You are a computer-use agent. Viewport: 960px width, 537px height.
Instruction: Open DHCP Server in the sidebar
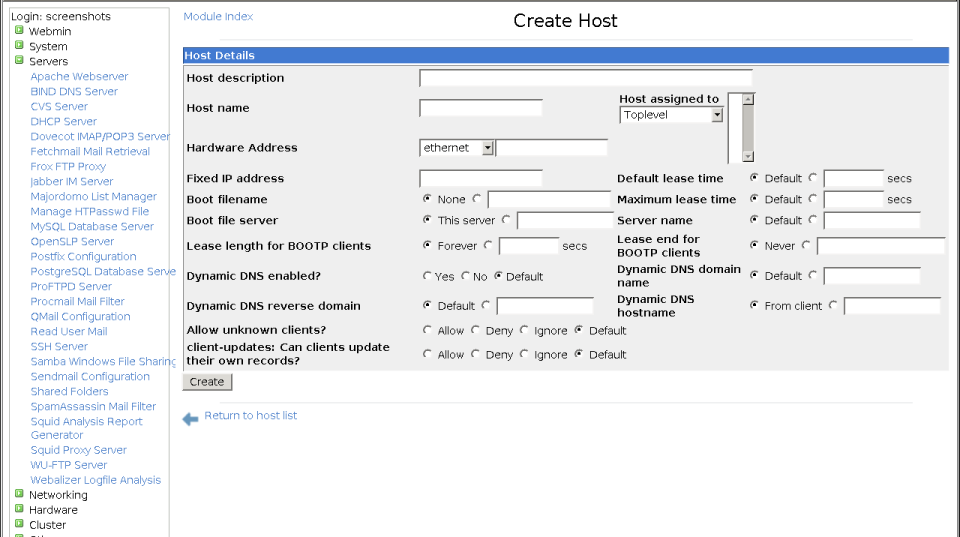tap(64, 121)
